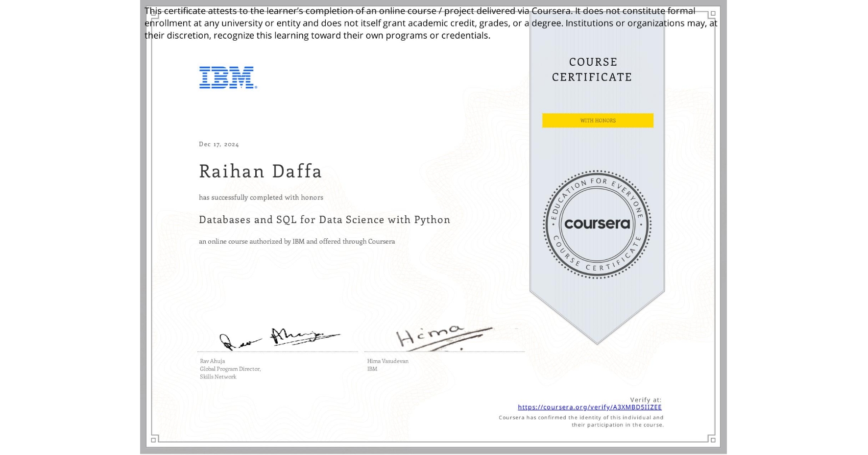This screenshot has width=868, height=455.
Task: Open the coursera.org verify link
Action: coord(589,407)
